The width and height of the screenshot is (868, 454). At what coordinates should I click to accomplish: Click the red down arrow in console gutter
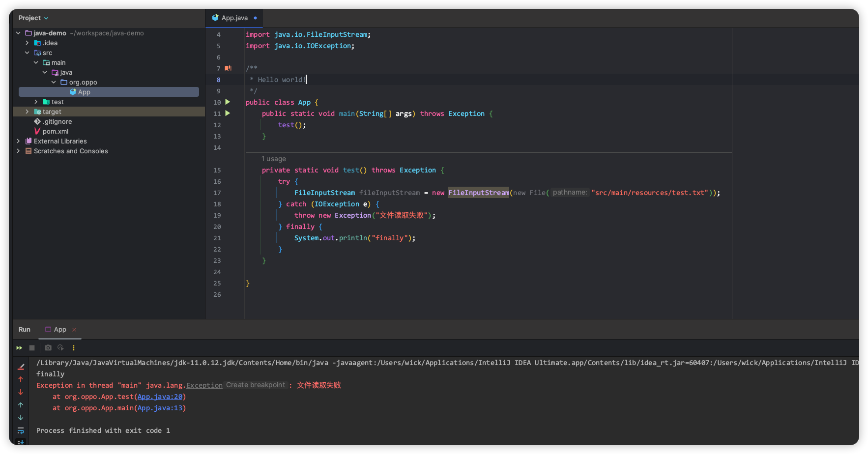point(21,392)
